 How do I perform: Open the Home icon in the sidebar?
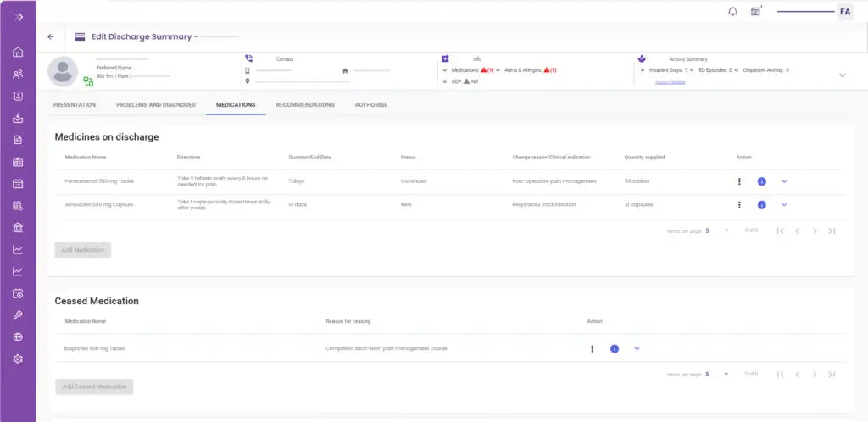pos(18,53)
